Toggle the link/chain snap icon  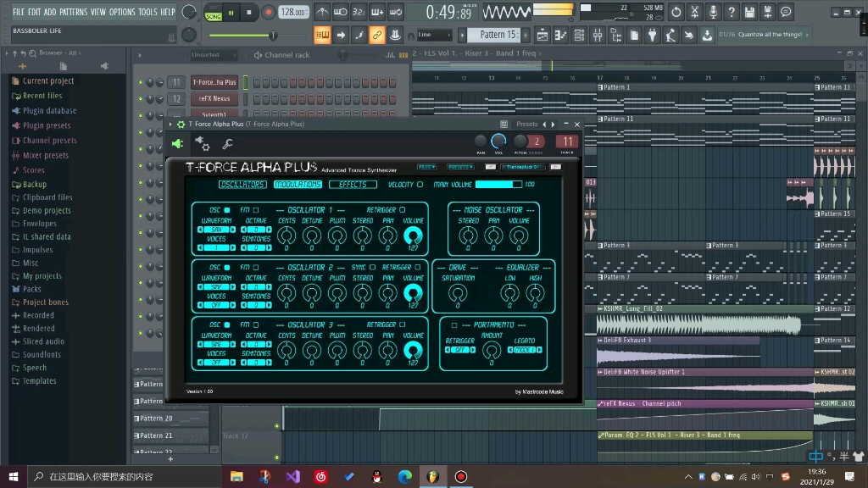[x=377, y=35]
